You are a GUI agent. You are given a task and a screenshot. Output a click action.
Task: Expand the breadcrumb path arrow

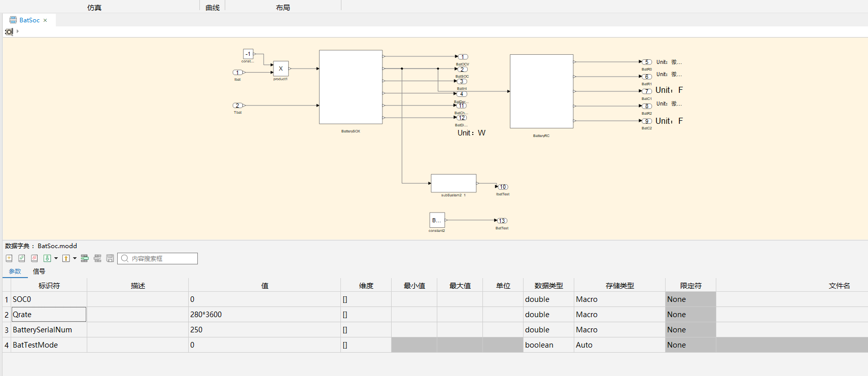point(17,31)
